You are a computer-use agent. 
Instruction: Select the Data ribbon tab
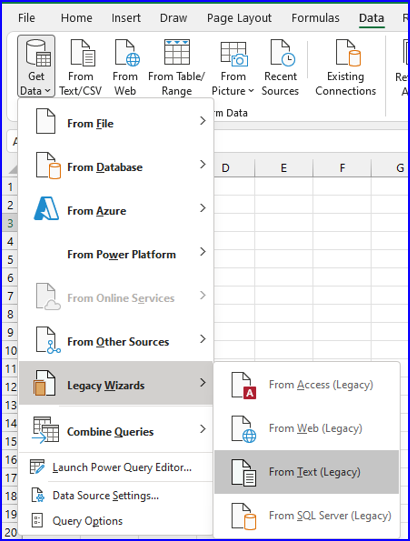point(372,18)
